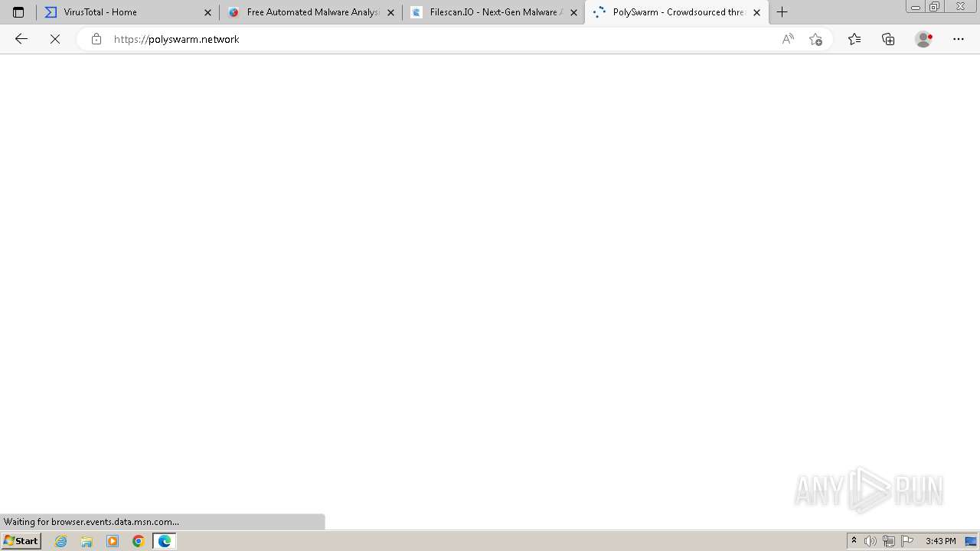Select the PolySwarm tab
This screenshot has height=551, width=980.
click(x=676, y=12)
